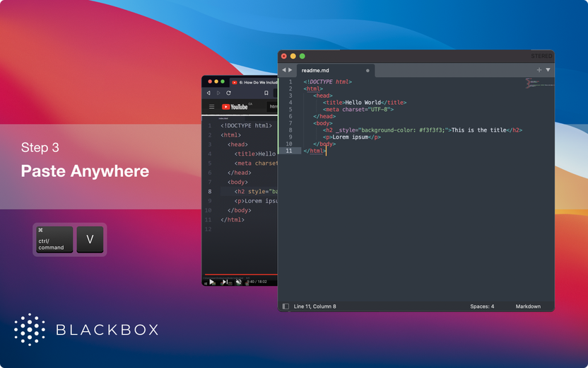Toggle the Sublime sidebar from status bar

tap(286, 306)
